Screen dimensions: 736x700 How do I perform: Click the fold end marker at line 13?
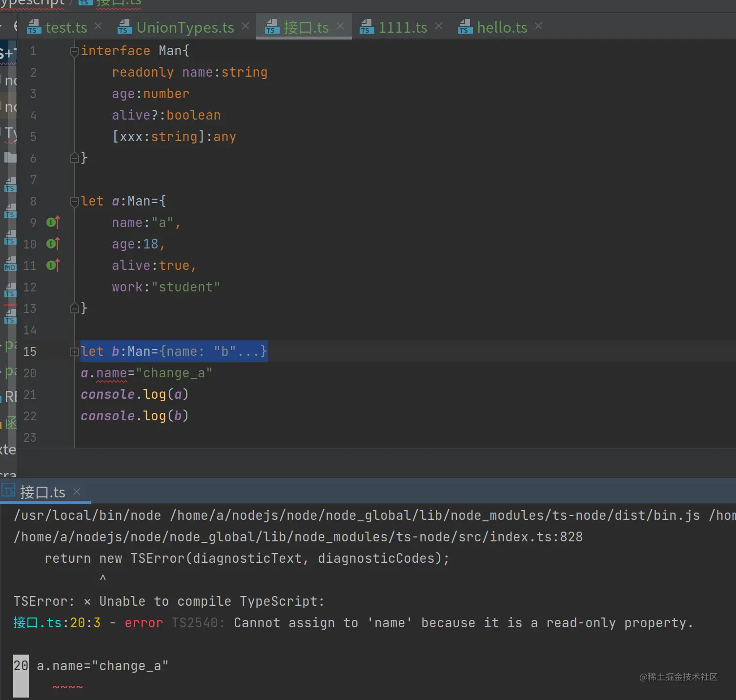(75, 308)
